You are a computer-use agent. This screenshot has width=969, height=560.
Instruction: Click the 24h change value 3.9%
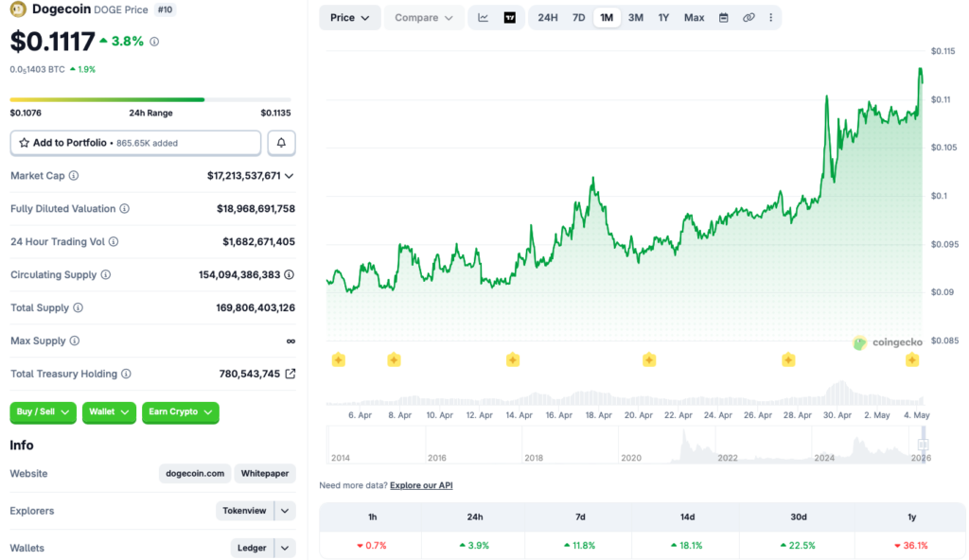click(475, 546)
